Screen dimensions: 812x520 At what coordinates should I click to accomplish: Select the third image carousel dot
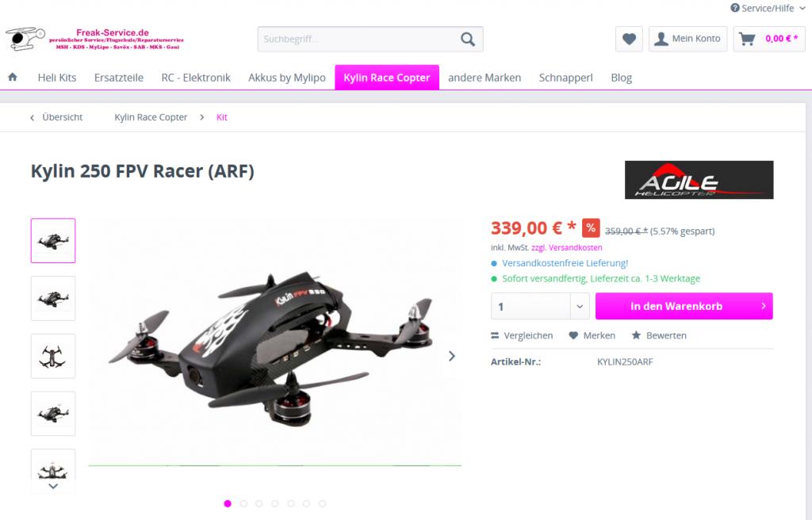259,503
